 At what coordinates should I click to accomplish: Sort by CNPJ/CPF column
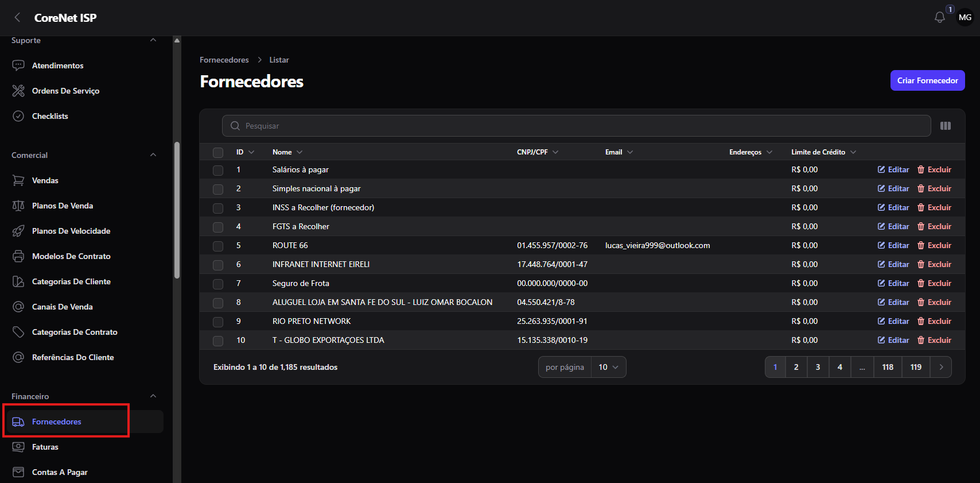pyautogui.click(x=538, y=152)
